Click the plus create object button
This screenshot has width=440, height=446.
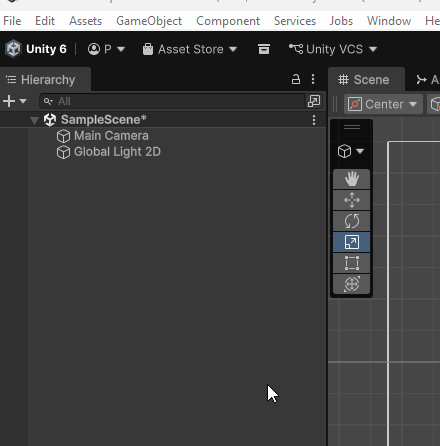(x=9, y=101)
